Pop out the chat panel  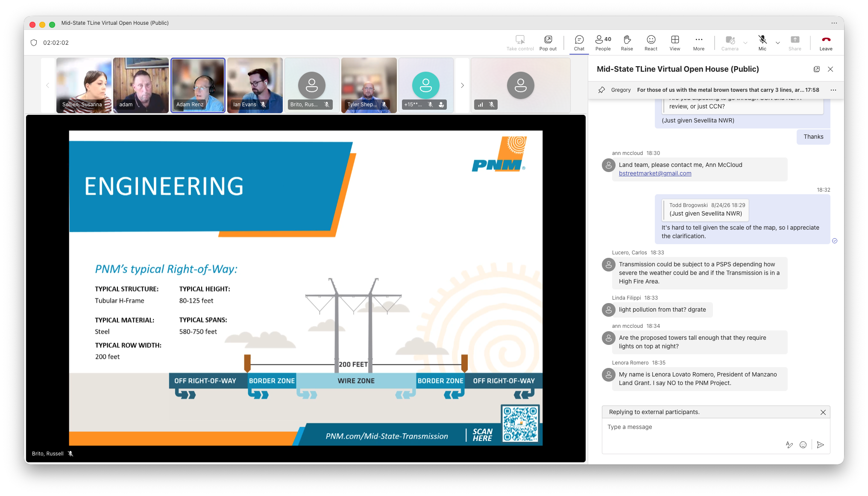(x=817, y=69)
